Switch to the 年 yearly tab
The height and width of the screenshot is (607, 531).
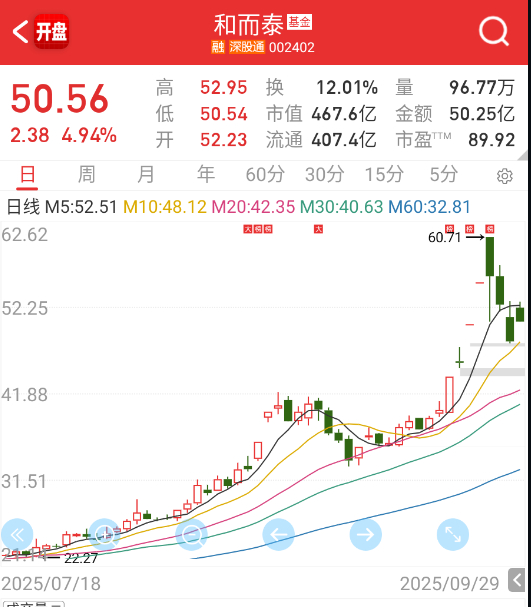coord(206,175)
